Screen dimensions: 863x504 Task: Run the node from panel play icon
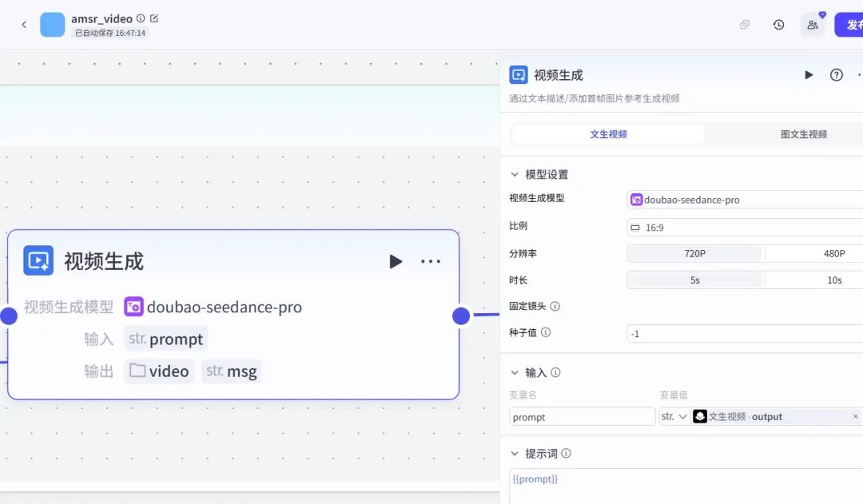pyautogui.click(x=809, y=75)
